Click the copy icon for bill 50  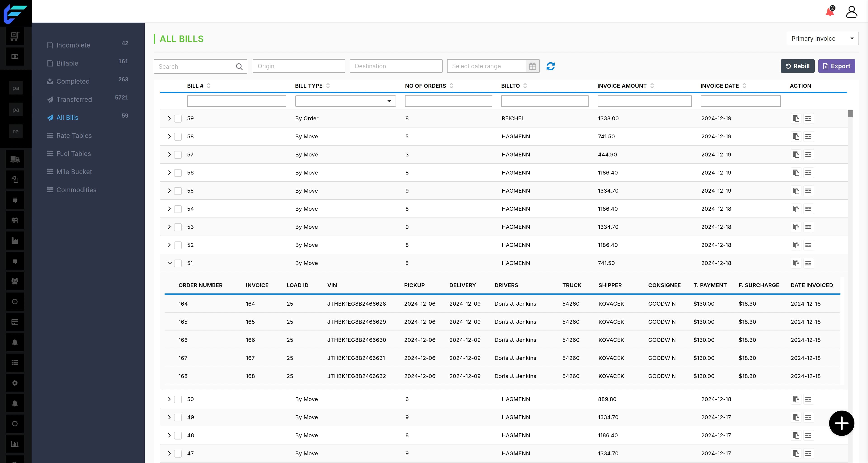(796, 399)
